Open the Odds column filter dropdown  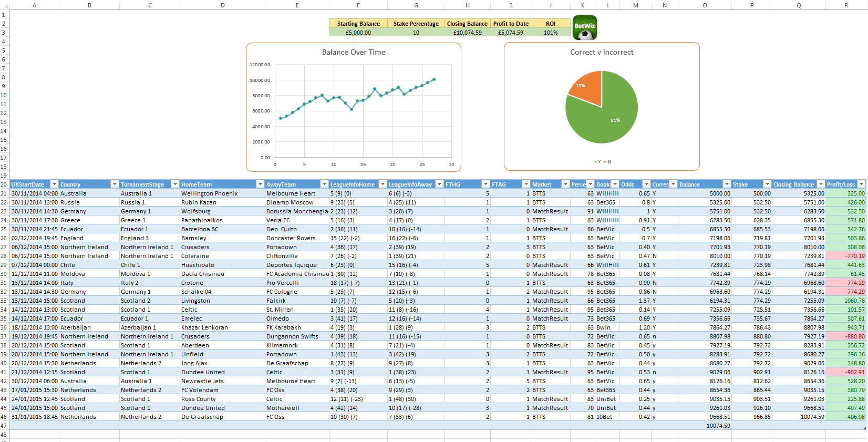pyautogui.click(x=647, y=184)
